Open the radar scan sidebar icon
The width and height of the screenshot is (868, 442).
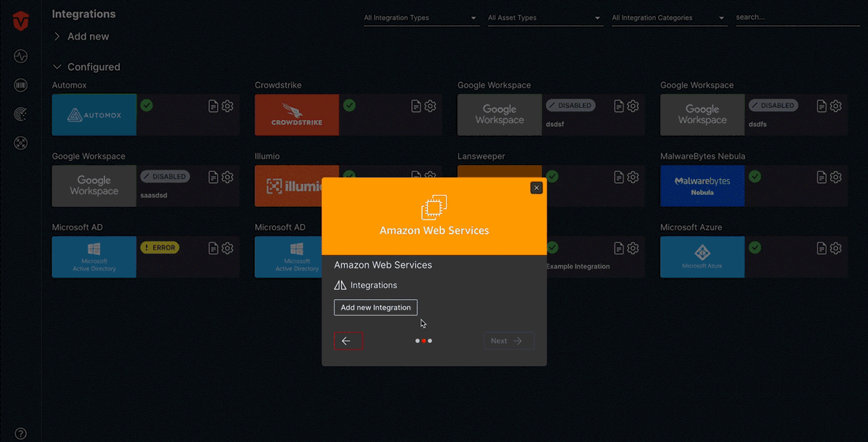[21, 114]
